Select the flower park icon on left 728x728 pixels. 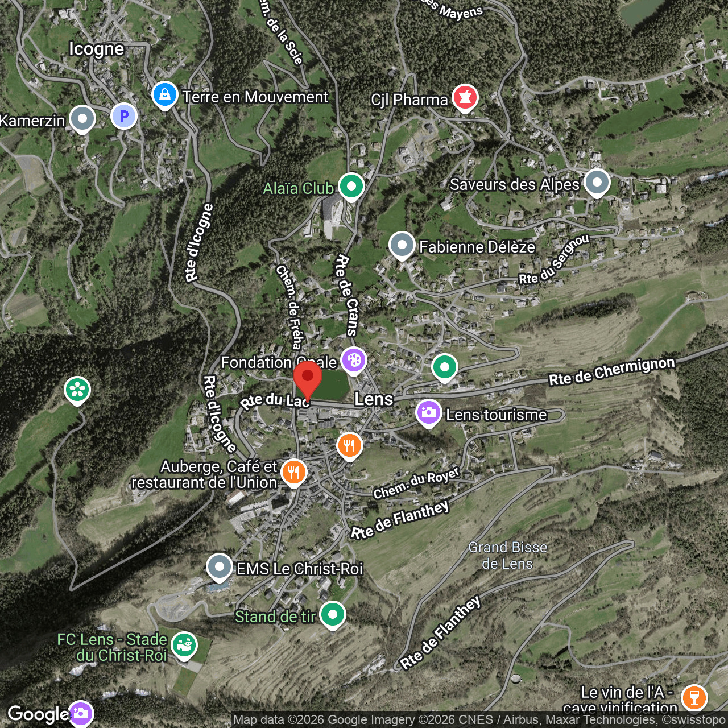coord(77,390)
